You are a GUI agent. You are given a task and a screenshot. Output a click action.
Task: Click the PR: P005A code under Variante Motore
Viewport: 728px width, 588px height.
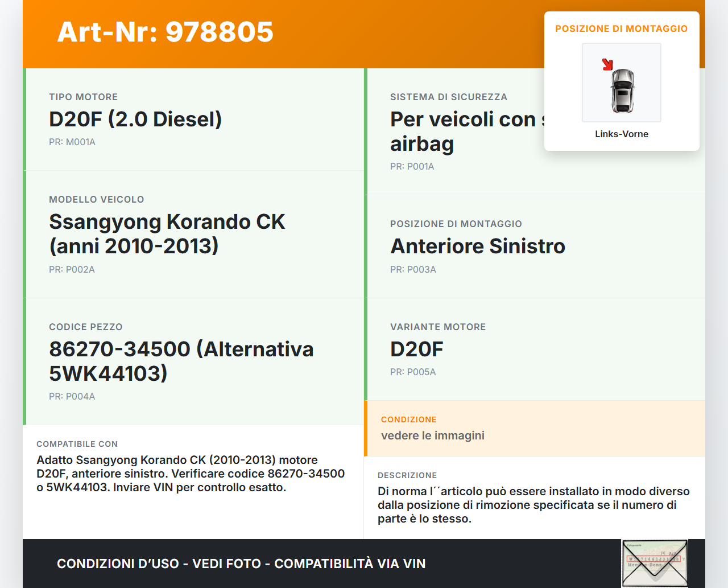[413, 372]
